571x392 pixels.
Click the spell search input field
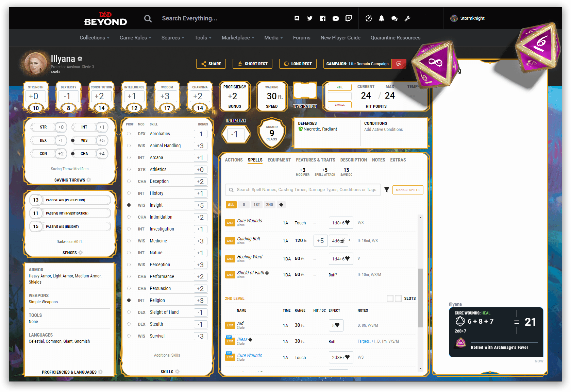click(303, 190)
